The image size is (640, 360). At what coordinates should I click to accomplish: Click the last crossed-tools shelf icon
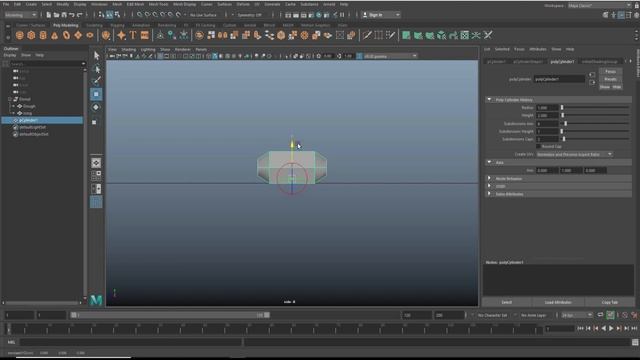click(488, 36)
